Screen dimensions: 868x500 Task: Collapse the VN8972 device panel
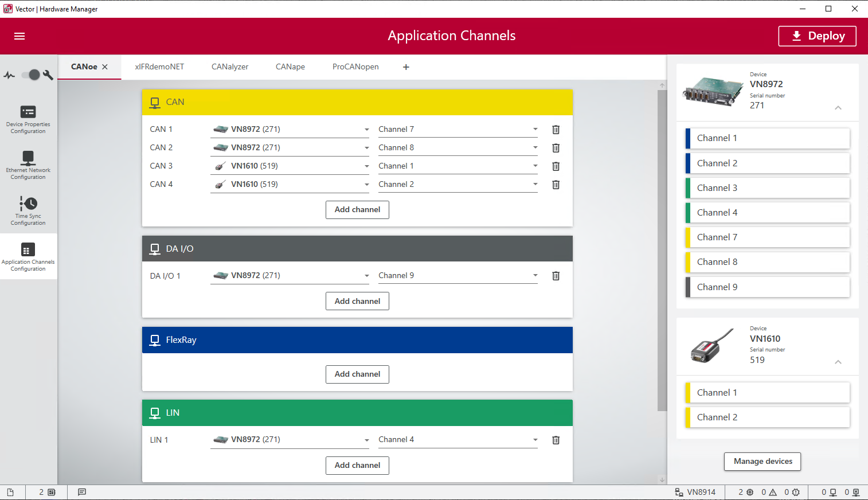(838, 108)
